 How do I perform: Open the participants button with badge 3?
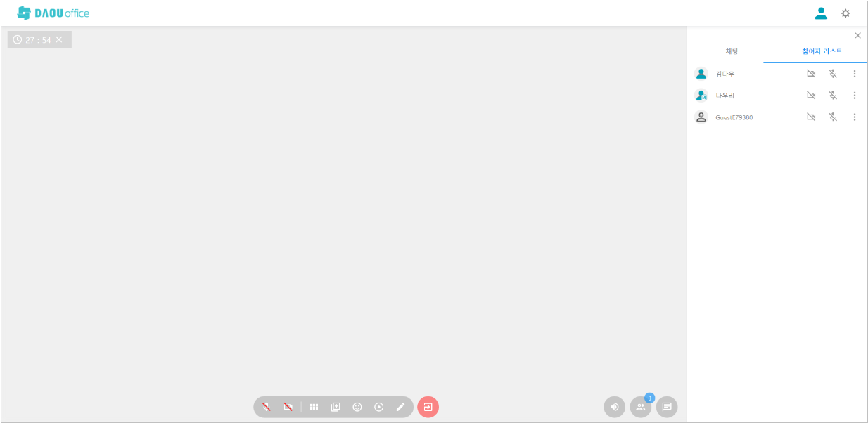click(x=641, y=407)
